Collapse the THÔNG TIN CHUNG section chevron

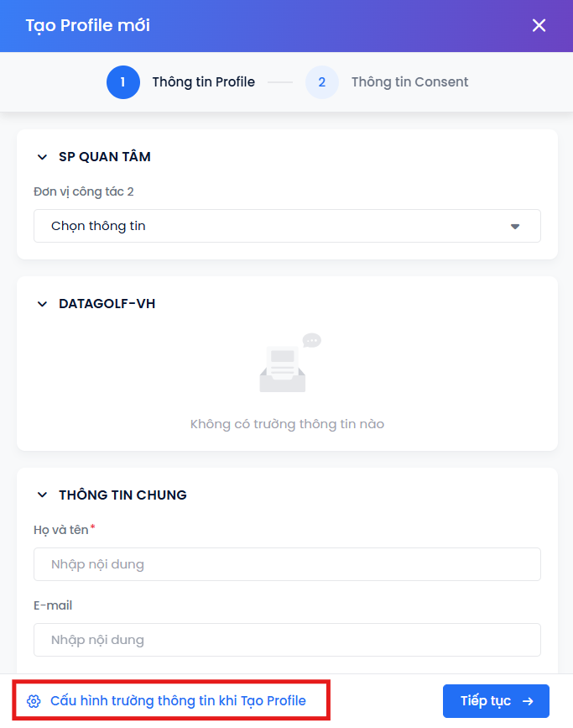(x=42, y=495)
